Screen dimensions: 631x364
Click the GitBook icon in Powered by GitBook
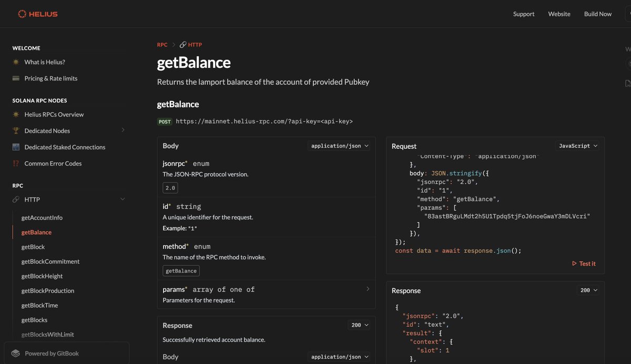[x=16, y=353]
